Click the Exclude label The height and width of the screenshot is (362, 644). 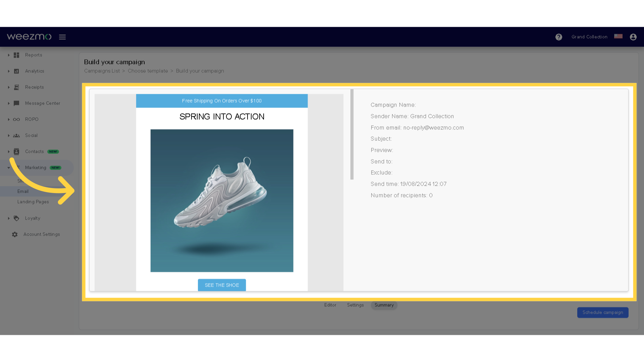pos(381,173)
